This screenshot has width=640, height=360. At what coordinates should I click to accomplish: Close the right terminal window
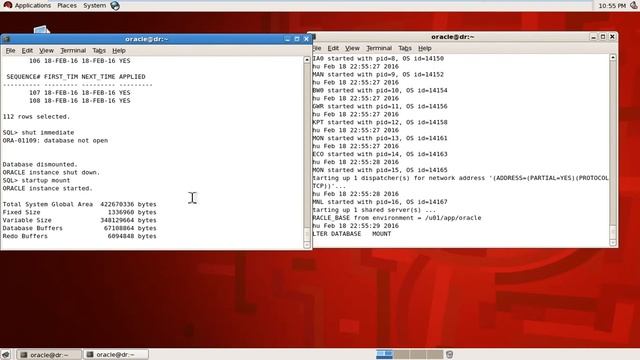(x=612, y=37)
